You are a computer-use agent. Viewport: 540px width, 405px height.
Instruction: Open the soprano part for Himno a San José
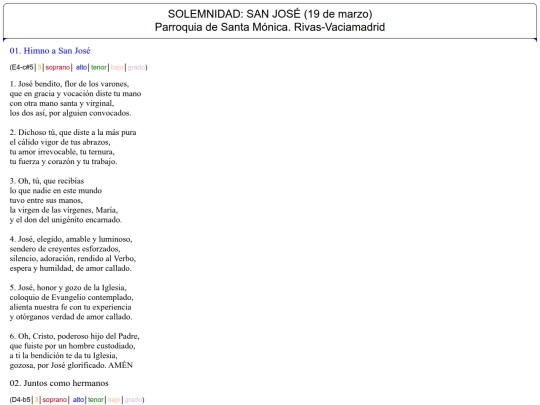pyautogui.click(x=58, y=67)
